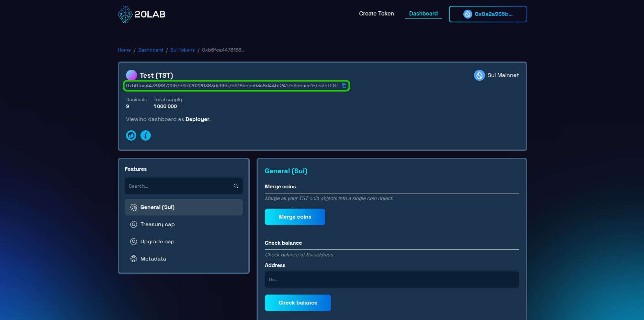The image size is (644, 320).
Task: Open Create Token page
Action: (x=376, y=14)
